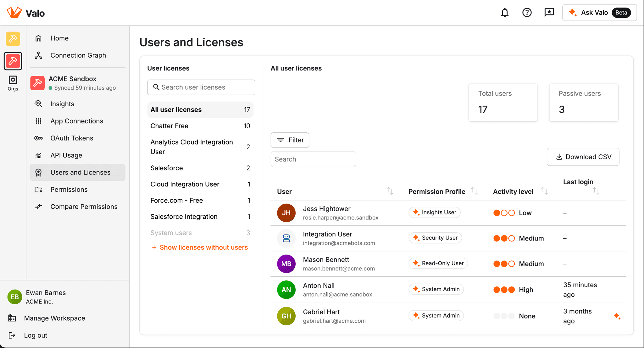Sort by Last login column arrows
Screen dimensions: 644x348
point(596,191)
